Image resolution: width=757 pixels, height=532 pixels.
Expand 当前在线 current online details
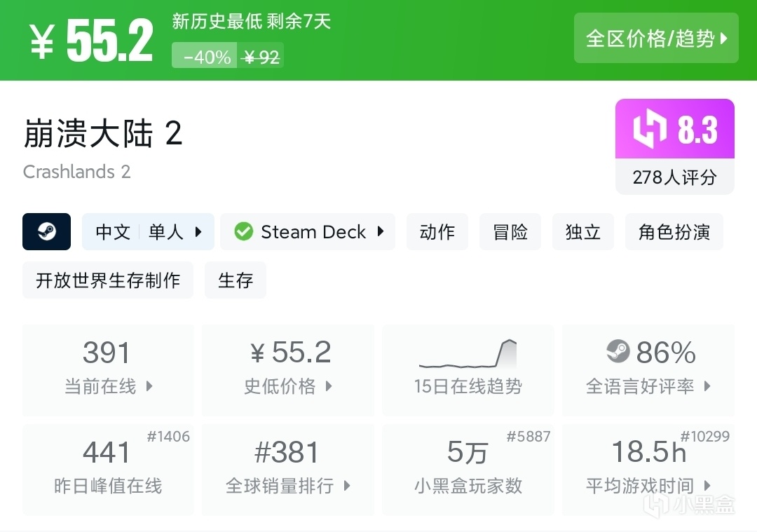coord(149,386)
